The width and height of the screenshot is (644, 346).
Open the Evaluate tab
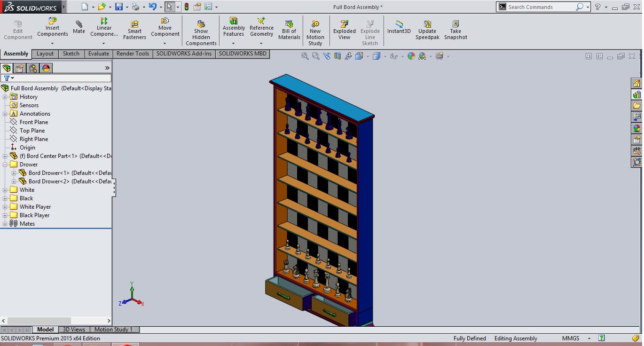pyautogui.click(x=99, y=54)
